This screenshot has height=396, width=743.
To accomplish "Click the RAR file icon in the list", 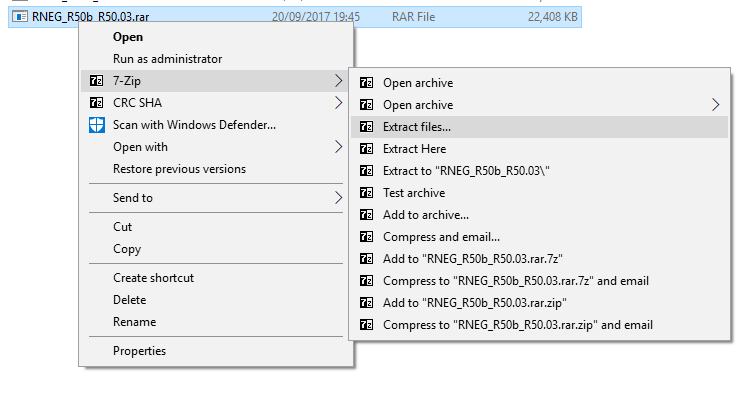I will pos(19,17).
